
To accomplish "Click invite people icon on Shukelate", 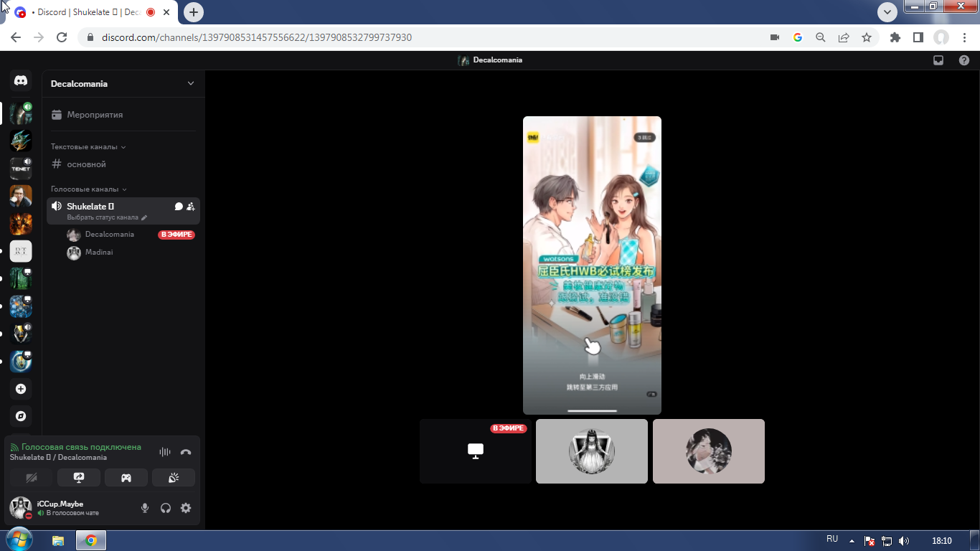I will tap(191, 207).
